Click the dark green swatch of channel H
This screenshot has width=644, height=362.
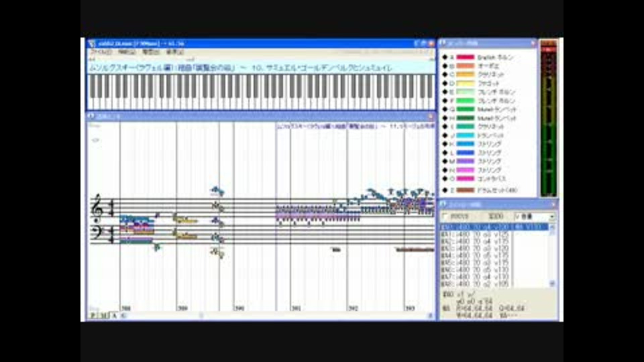pos(466,118)
